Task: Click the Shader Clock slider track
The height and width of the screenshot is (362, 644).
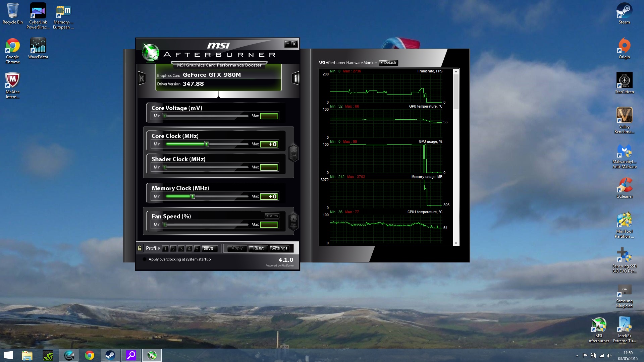Action: [206, 167]
